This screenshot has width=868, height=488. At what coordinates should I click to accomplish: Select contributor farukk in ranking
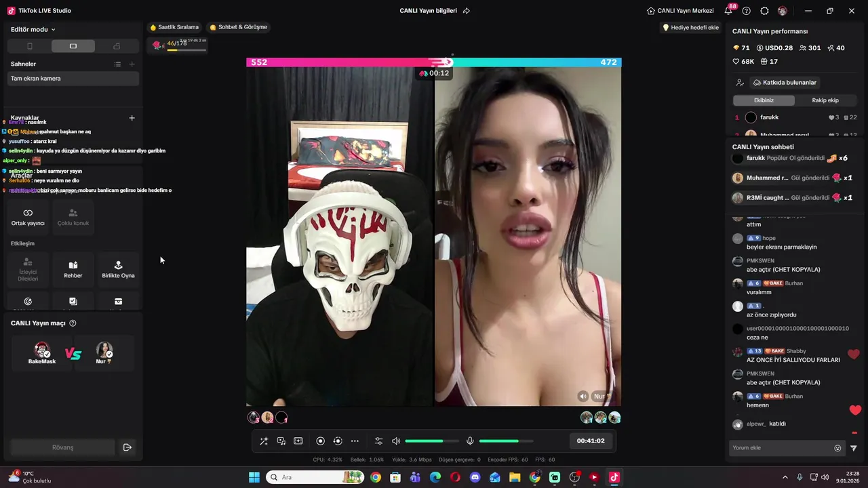(x=795, y=117)
